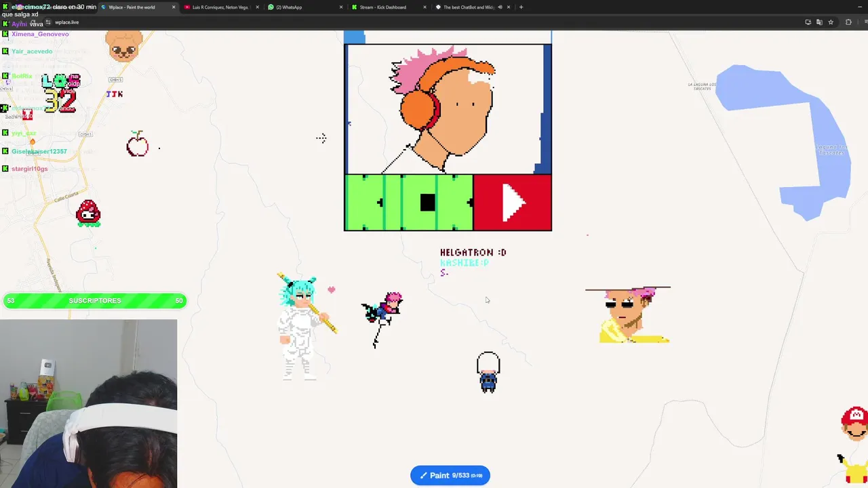Screen dimensions: 868x488
Task: Bookmark this page with the star icon
Action: [831, 22]
